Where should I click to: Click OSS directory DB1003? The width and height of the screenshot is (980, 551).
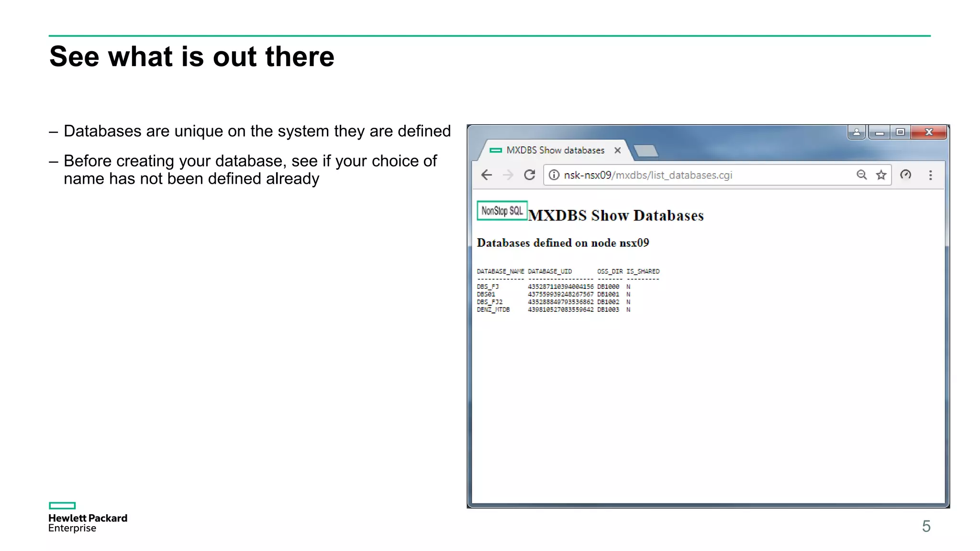608,309
